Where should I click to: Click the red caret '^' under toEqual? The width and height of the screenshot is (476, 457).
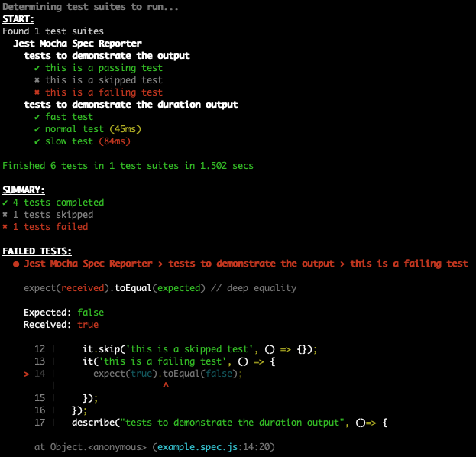click(166, 385)
